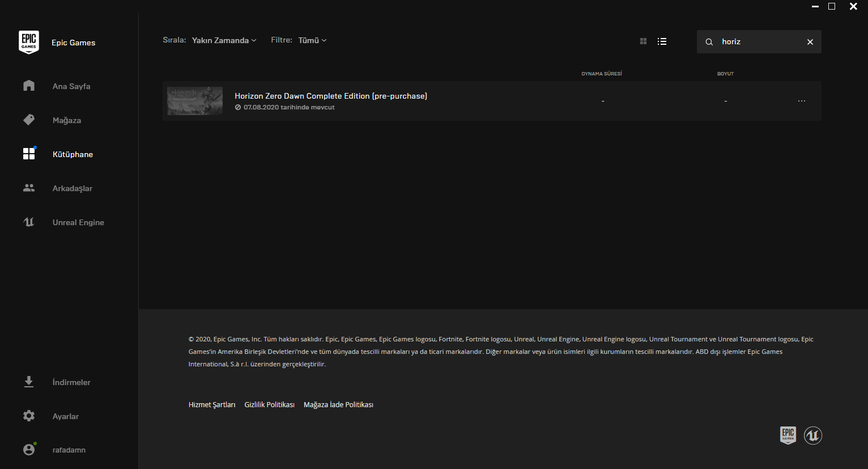Open the Mağaza İade Politikası link
The width and height of the screenshot is (868, 469).
pos(338,404)
